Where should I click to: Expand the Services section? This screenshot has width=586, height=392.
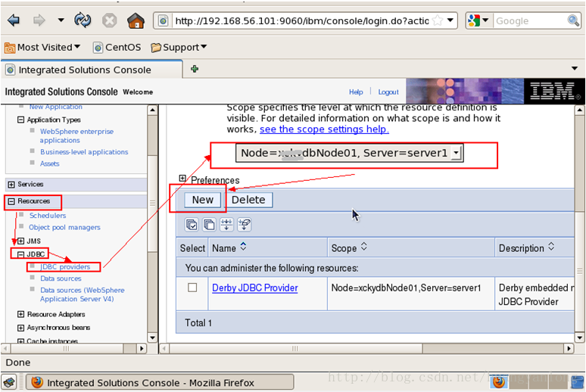(11, 185)
